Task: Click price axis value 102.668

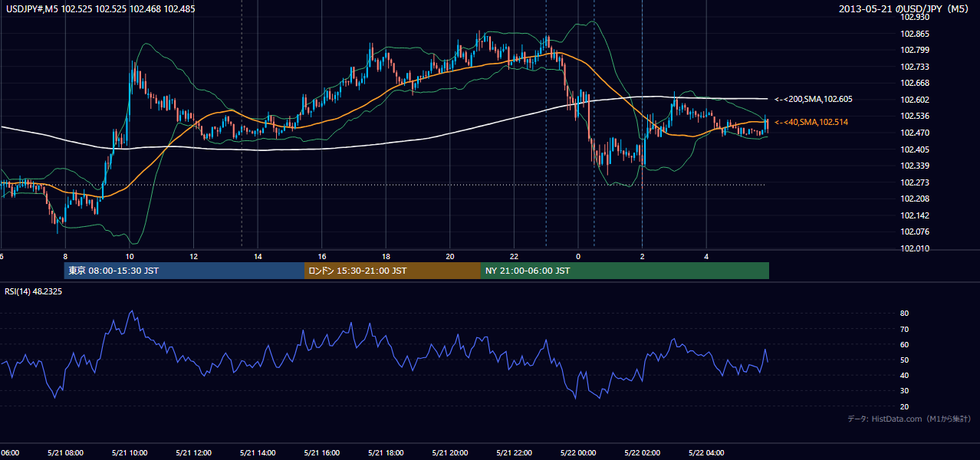Action: [x=915, y=84]
